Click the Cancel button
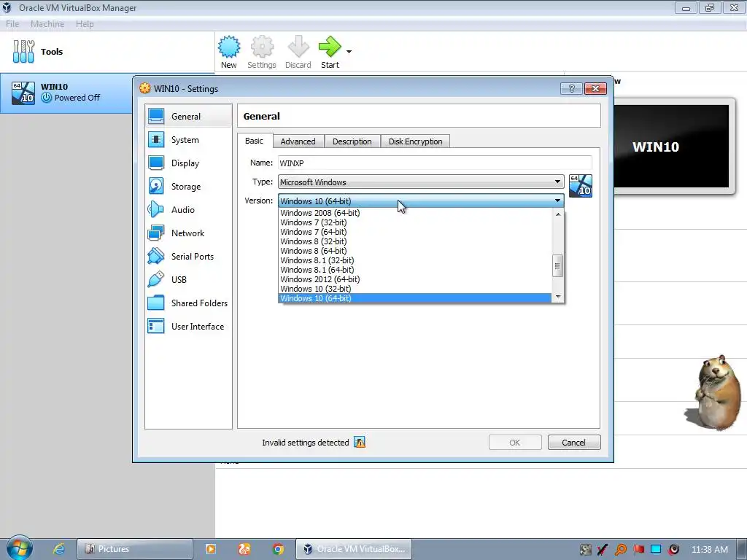Image resolution: width=747 pixels, height=560 pixels. 574,443
